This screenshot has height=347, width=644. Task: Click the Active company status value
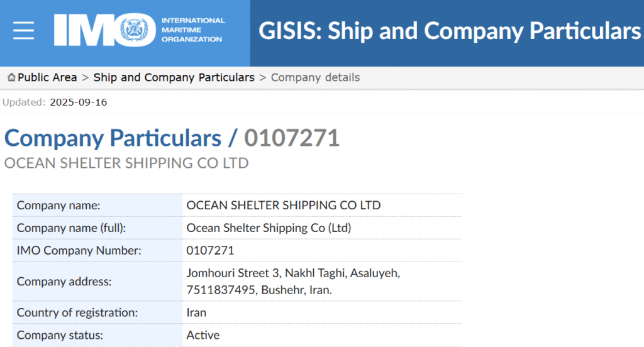coord(203,335)
